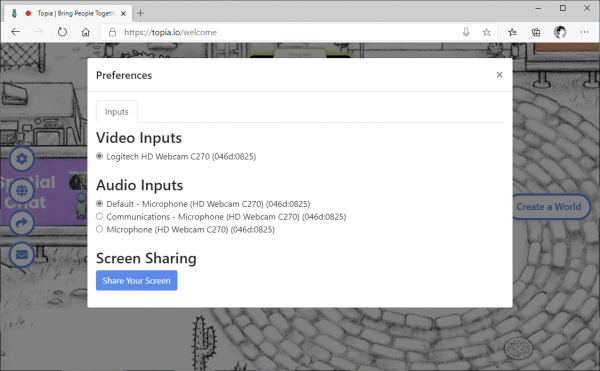Image resolution: width=600 pixels, height=371 pixels.
Task: Click the topia.io address bar
Action: 283,32
